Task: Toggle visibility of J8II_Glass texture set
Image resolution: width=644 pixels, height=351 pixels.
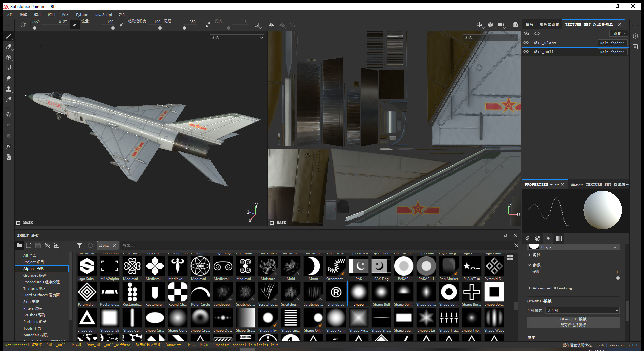Action: (526, 43)
